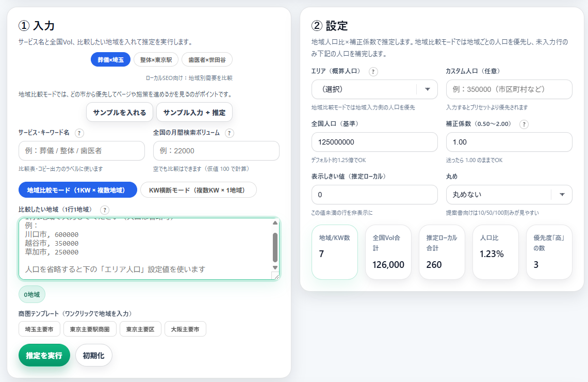Image resolution: width=588 pixels, height=382 pixels.
Task: Click the textarea scrollbar down arrow
Action: [x=275, y=267]
